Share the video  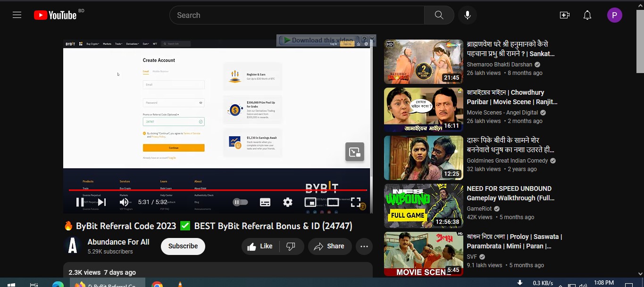pyautogui.click(x=329, y=246)
